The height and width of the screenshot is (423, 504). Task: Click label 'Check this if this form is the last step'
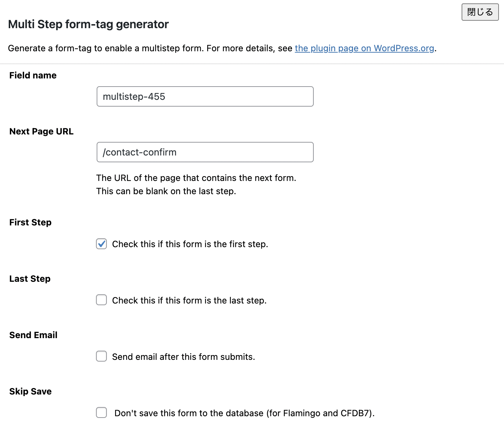tap(189, 300)
